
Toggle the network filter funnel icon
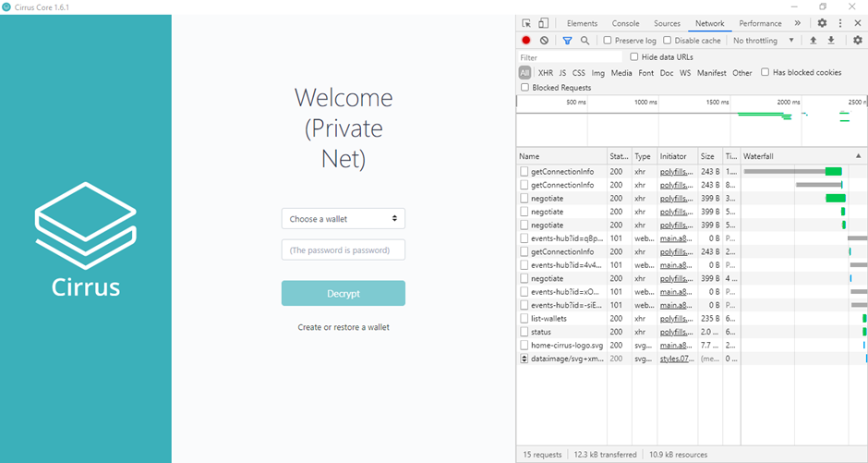pos(567,41)
